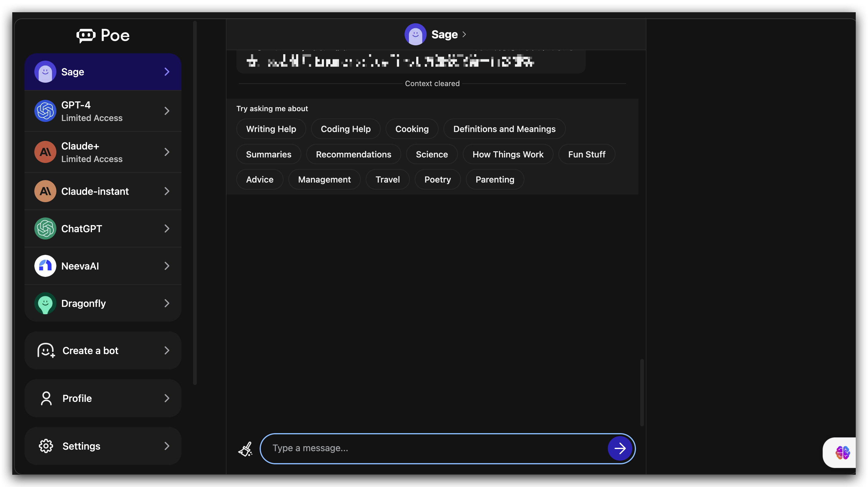Click the Poe wordmark text
Screen dimensions: 868x487
tap(115, 35)
